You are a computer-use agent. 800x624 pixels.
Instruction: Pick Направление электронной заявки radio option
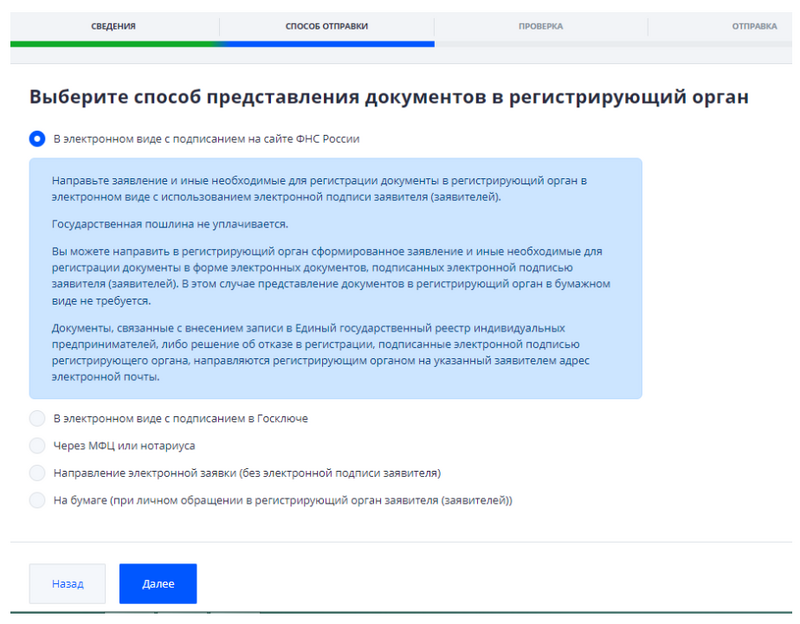coord(37,473)
